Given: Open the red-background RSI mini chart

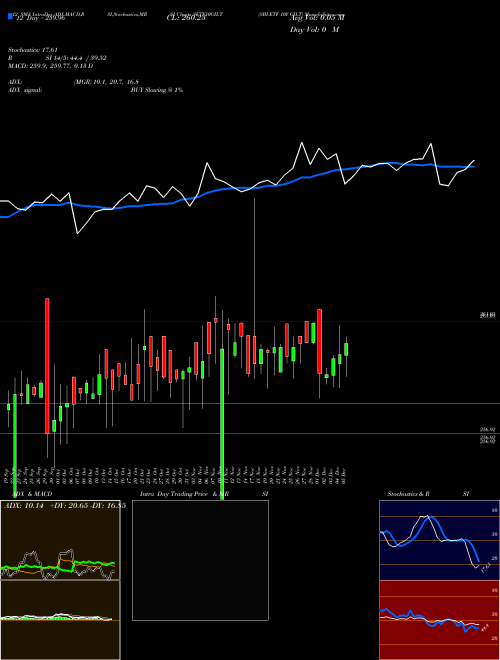Looking at the screenshot, I should pos(439,620).
